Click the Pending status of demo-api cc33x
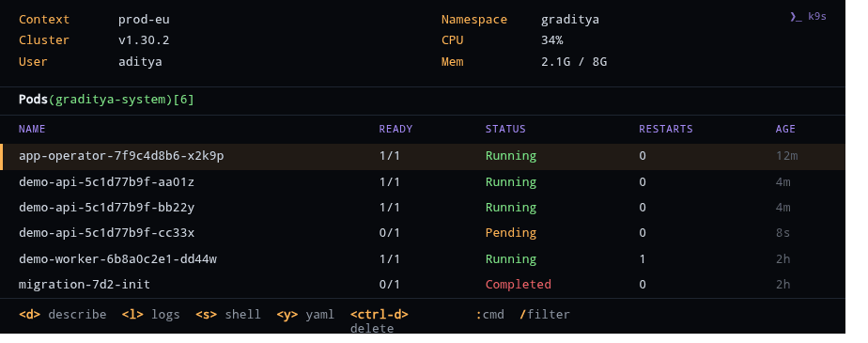868x343 pixels. [511, 233]
